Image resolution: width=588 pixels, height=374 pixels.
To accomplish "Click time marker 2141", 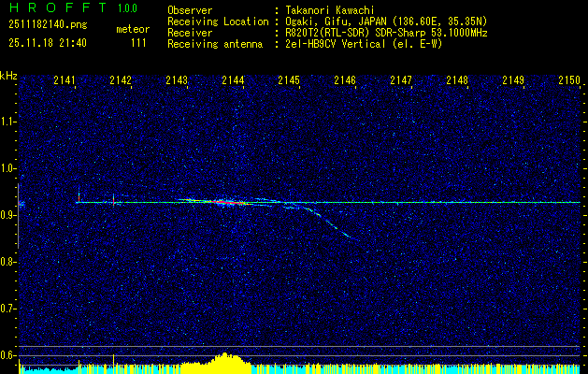I will pos(65,80).
